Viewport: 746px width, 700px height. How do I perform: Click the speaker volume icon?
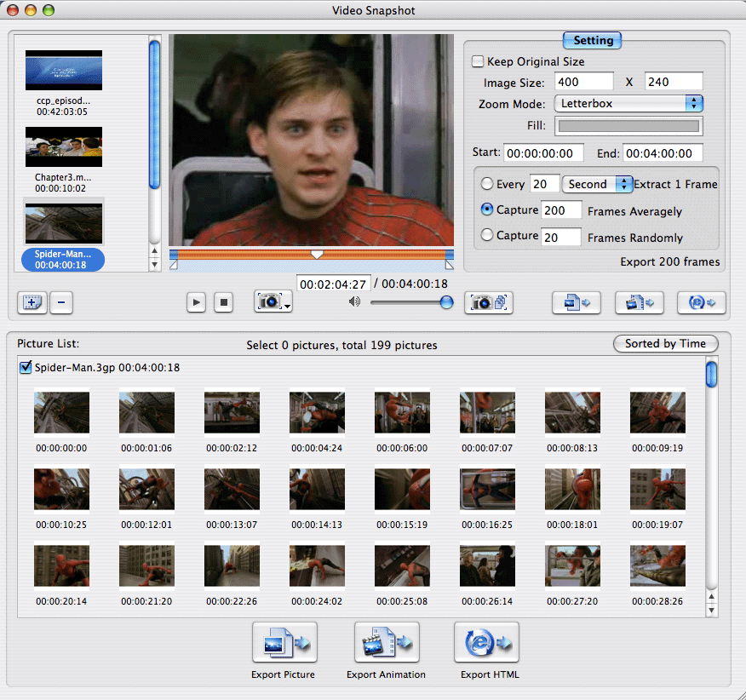click(x=354, y=301)
